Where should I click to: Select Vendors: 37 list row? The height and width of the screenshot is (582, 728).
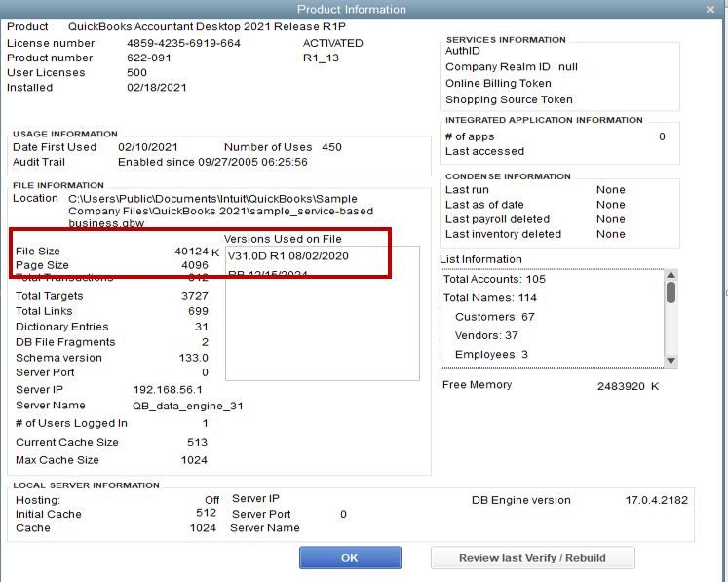tap(553, 335)
